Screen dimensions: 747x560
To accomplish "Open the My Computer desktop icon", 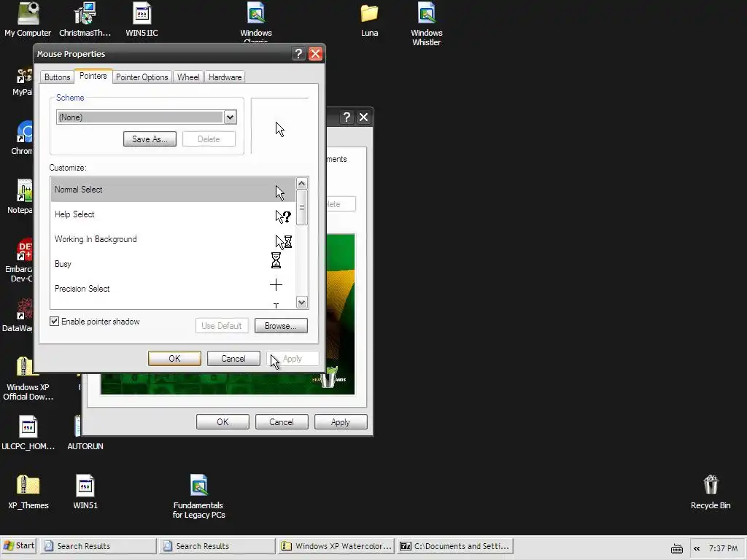I will [x=28, y=19].
